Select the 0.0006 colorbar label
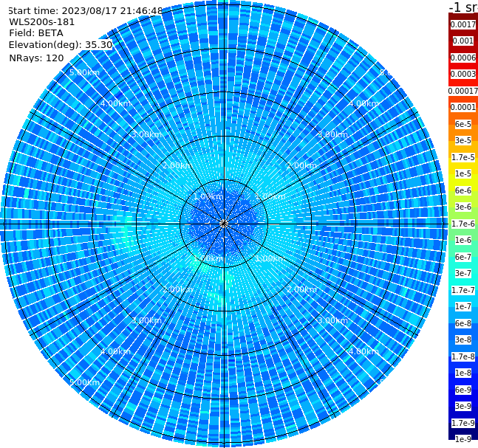The image size is (478, 448). [463, 58]
